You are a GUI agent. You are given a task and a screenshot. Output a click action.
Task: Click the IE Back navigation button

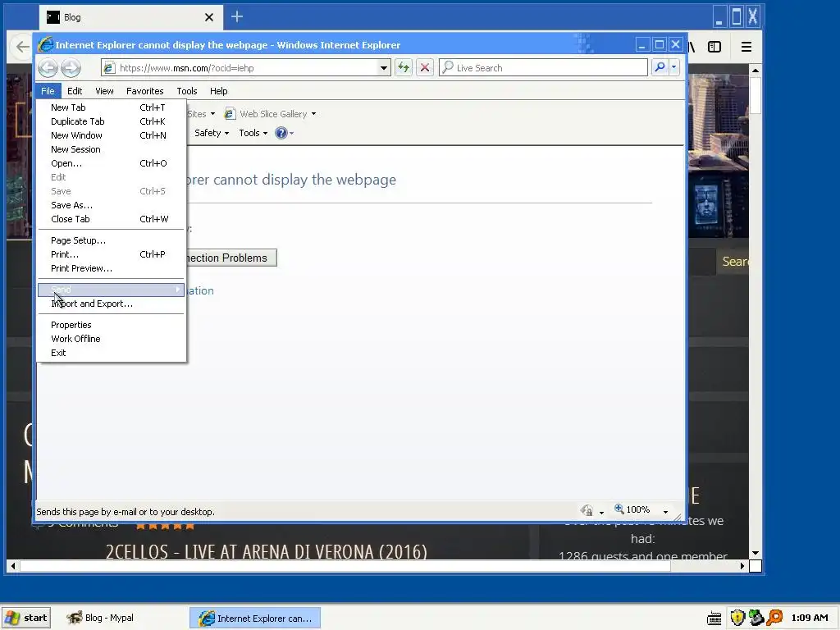[48, 68]
